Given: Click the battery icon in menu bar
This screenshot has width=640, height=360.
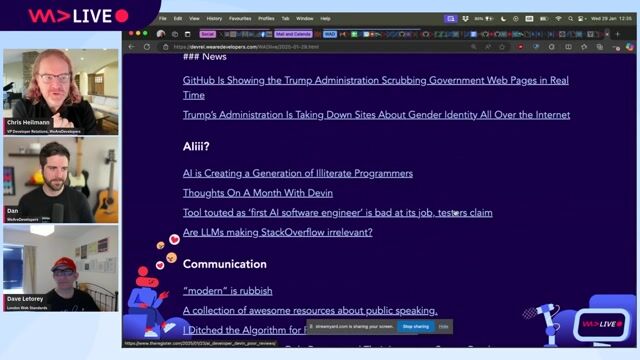Looking at the screenshot, I should click(x=544, y=19).
